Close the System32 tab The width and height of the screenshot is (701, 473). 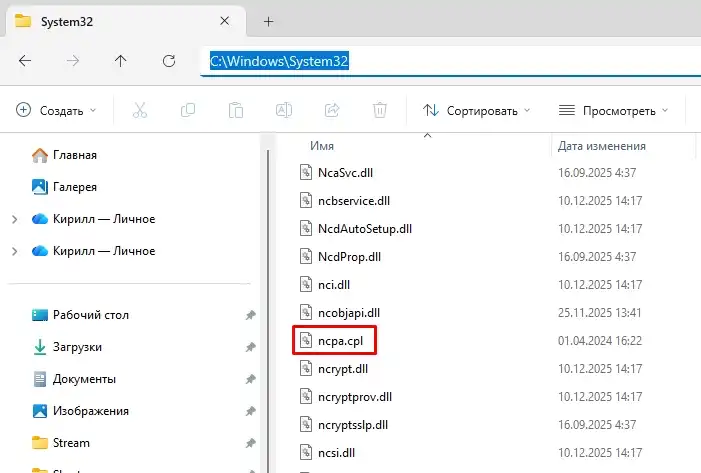[224, 21]
